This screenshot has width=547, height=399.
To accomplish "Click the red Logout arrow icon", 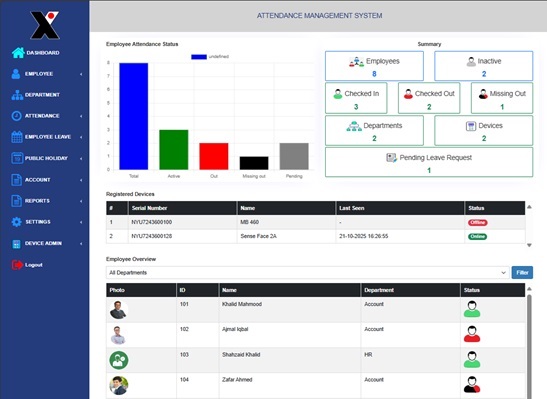I will pyautogui.click(x=17, y=265).
